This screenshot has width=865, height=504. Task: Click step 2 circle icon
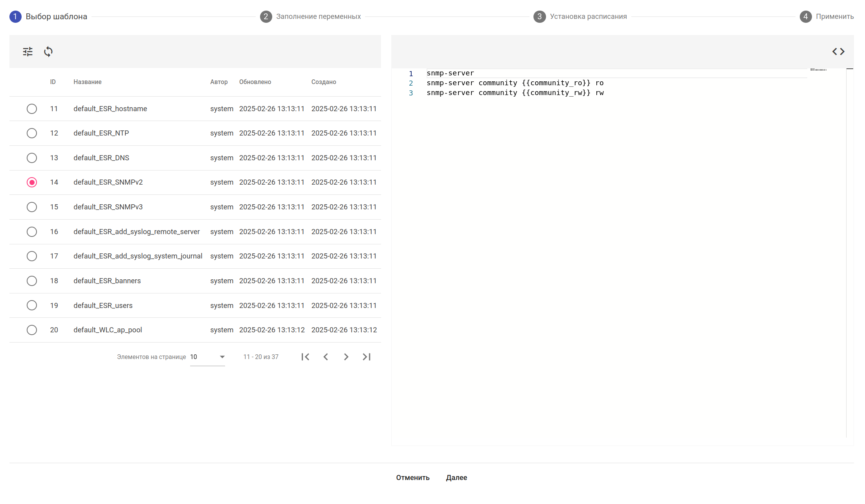pos(266,16)
